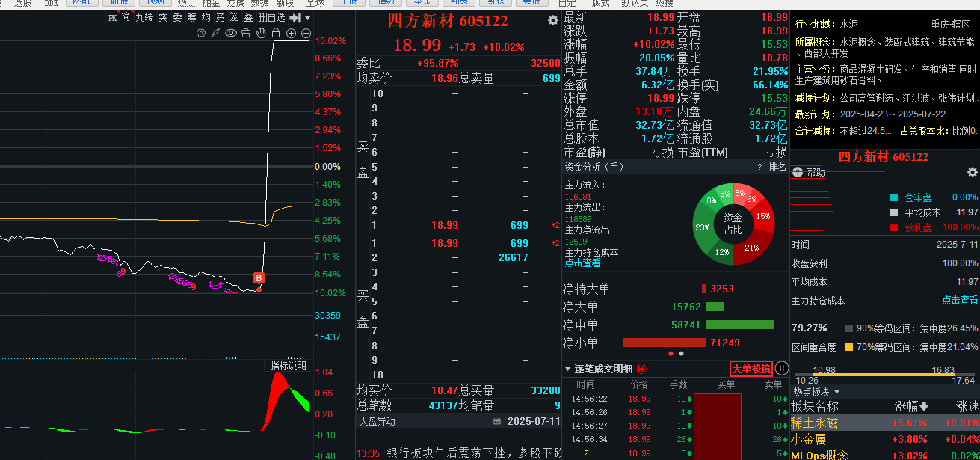Click 点击查看 in chip panel
The width and height of the screenshot is (980, 460).
960,301
